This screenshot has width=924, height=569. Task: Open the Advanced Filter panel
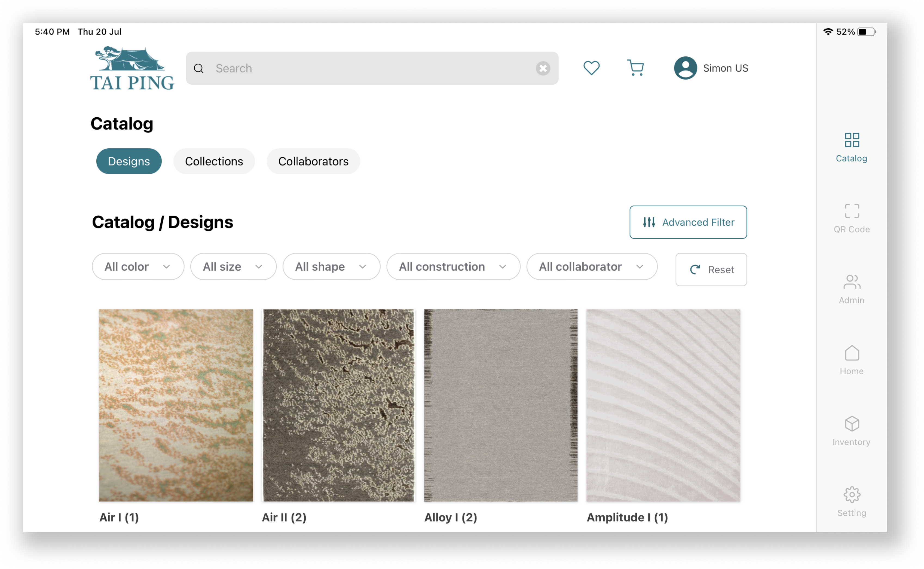coord(688,222)
